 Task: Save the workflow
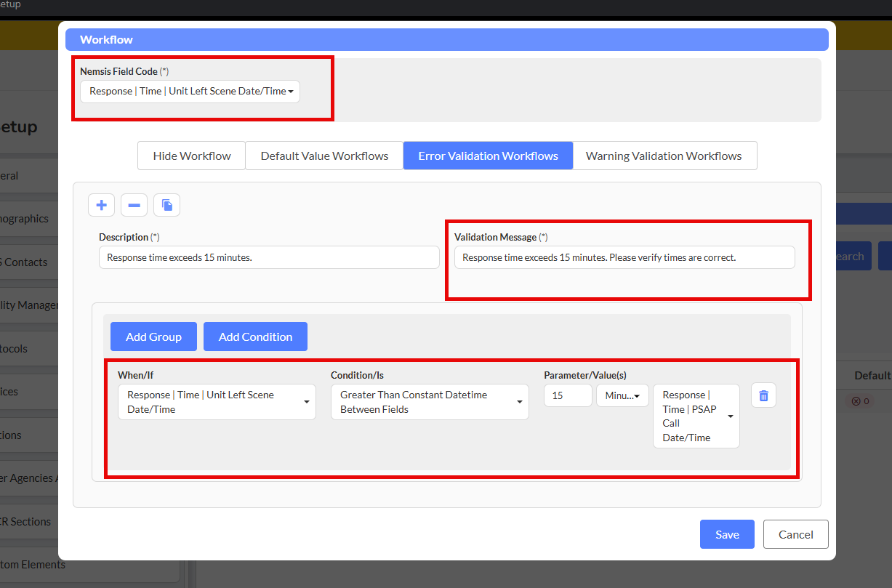pos(727,534)
